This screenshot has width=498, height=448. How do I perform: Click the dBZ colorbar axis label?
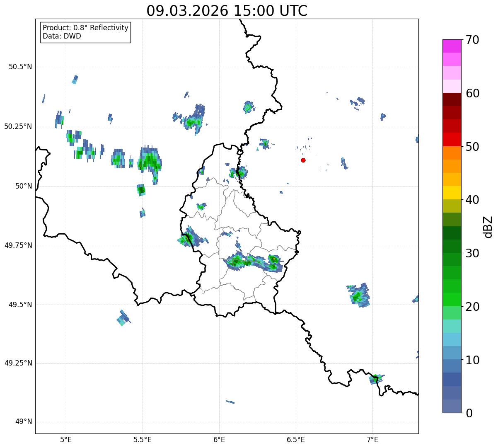[488, 227]
